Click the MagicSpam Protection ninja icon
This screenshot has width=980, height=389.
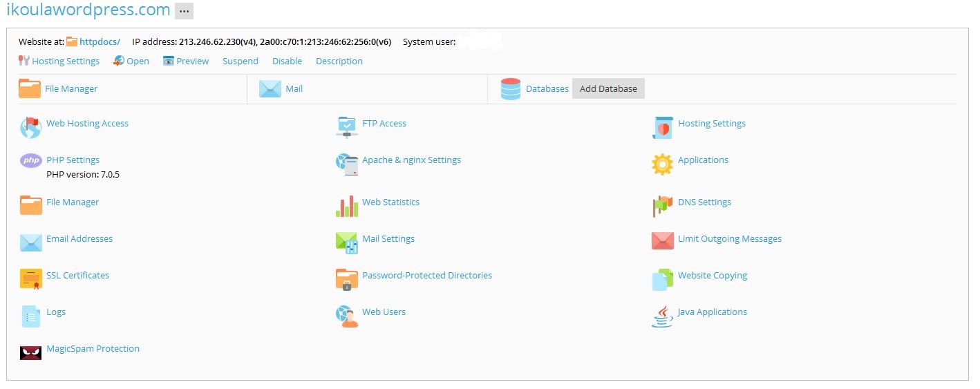[31, 353]
